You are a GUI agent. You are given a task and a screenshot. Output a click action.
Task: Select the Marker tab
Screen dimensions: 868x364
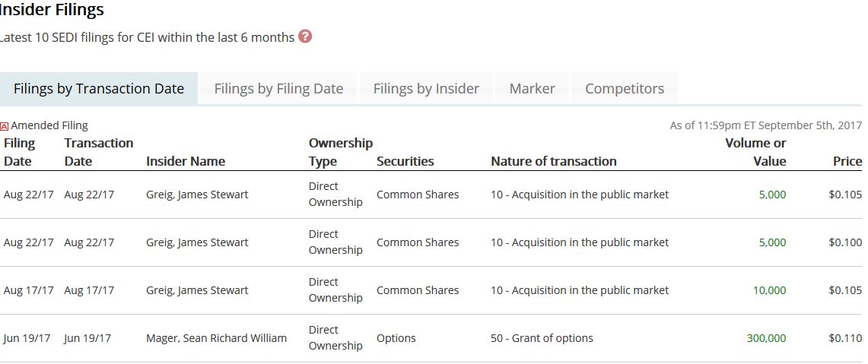(x=532, y=89)
